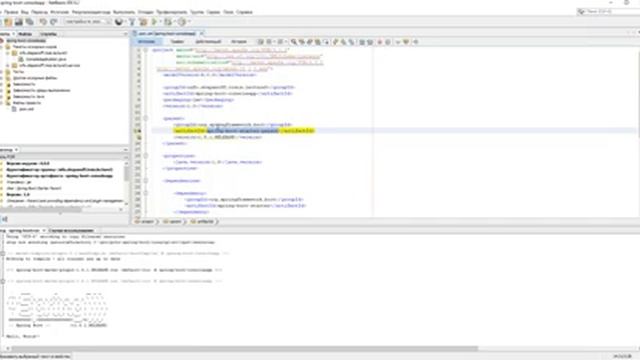Start Debug Project from main toolbar
Viewport: 640px width, 360px height.
(x=167, y=22)
